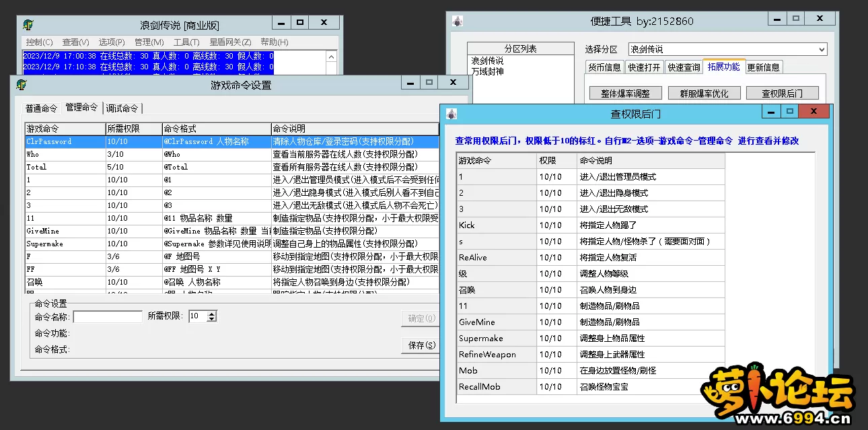Switch to the 调试命令 tab

click(x=122, y=108)
